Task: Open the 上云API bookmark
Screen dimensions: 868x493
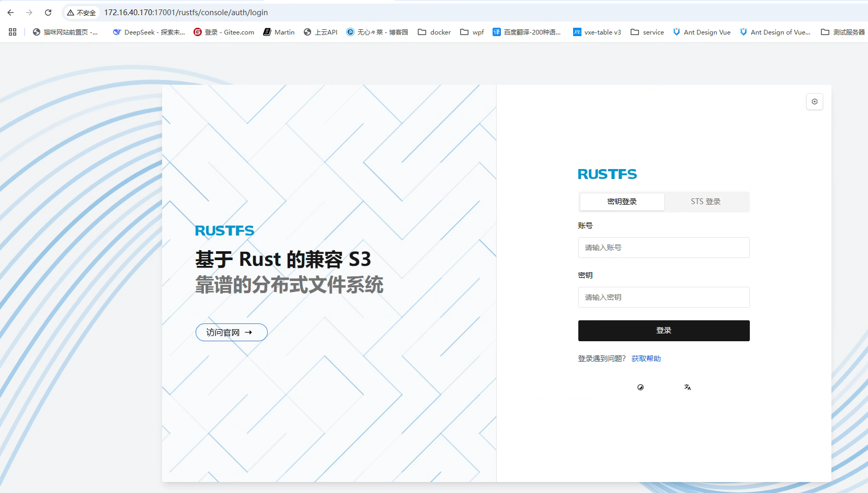Action: click(321, 32)
